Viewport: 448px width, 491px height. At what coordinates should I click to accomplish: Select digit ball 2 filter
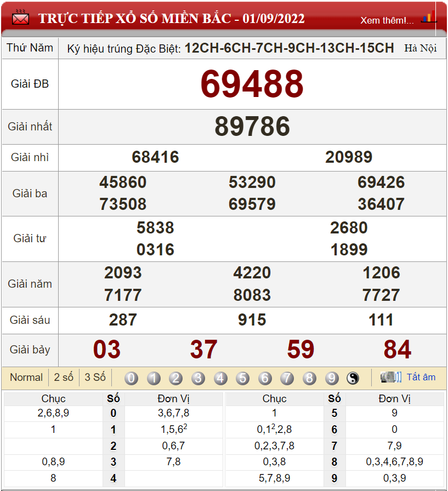(x=176, y=378)
